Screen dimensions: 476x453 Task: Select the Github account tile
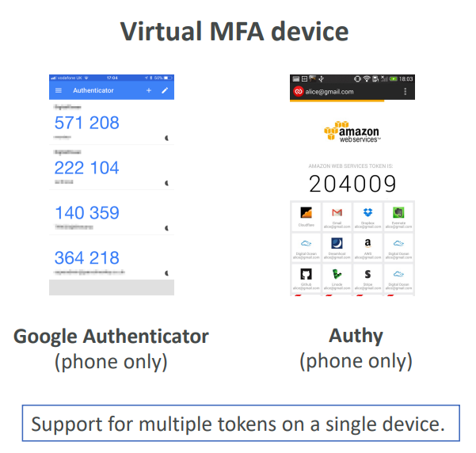(x=307, y=277)
